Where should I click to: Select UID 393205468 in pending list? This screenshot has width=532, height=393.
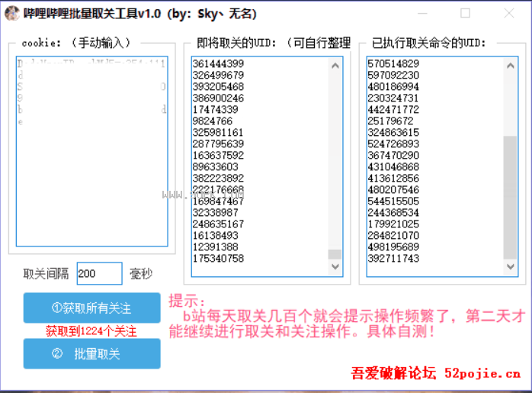[x=218, y=87]
